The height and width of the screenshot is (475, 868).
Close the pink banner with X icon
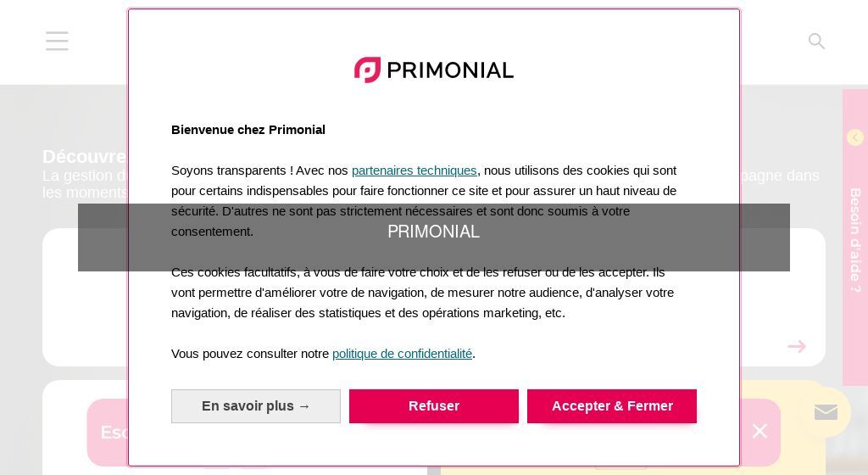759,431
